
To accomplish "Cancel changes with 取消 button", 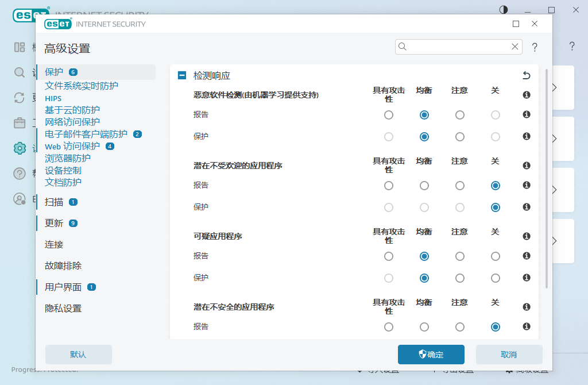I will click(509, 355).
